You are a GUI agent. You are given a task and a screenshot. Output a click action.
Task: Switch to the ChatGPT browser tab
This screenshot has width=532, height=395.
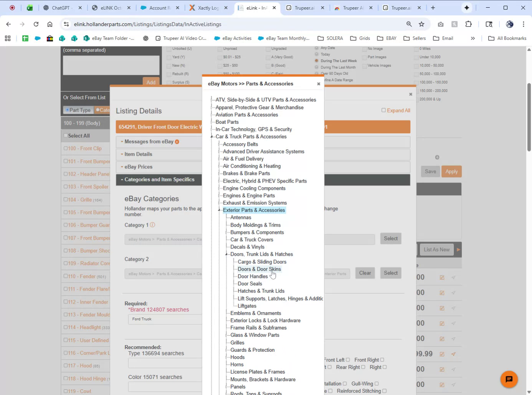(62, 8)
